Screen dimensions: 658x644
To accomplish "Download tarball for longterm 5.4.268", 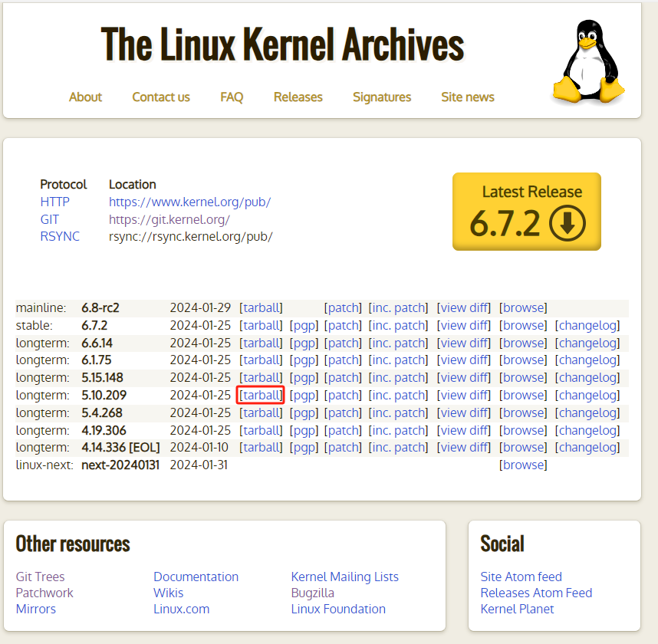I will (x=261, y=412).
